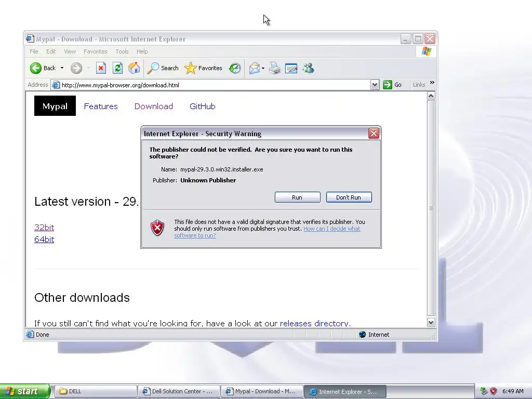
Task: Print the page with printer icon
Action: (x=275, y=68)
